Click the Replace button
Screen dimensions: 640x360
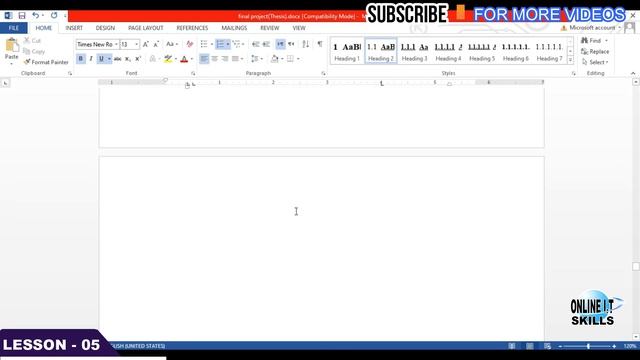[x=595, y=51]
